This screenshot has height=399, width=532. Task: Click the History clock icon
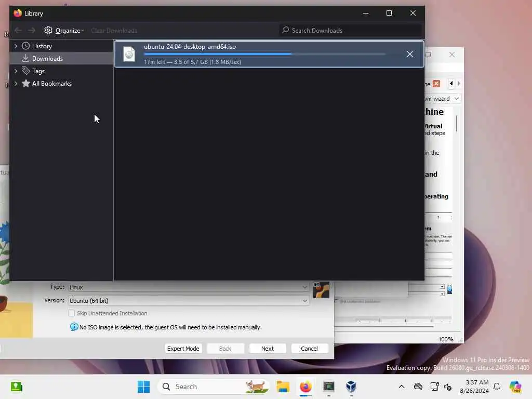26,46
